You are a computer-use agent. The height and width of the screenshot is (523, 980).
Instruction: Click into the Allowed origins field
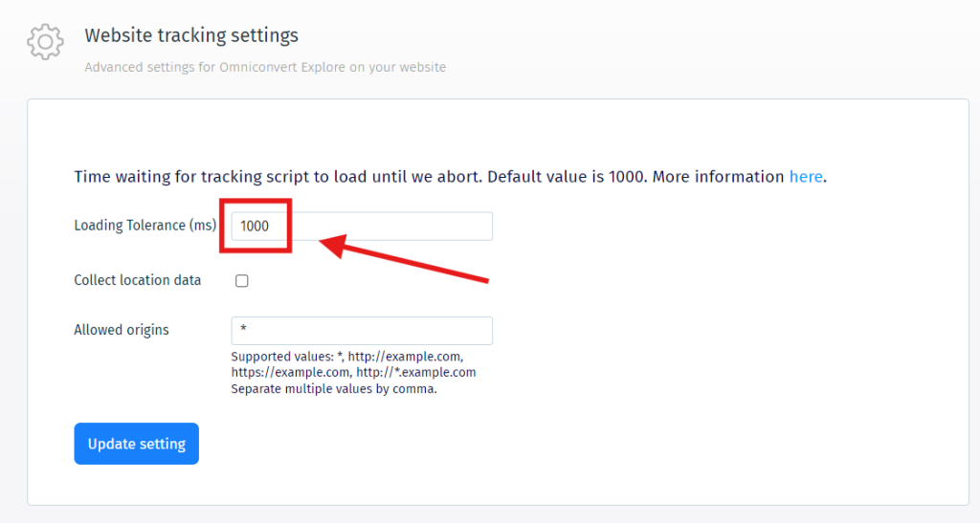[x=362, y=331]
